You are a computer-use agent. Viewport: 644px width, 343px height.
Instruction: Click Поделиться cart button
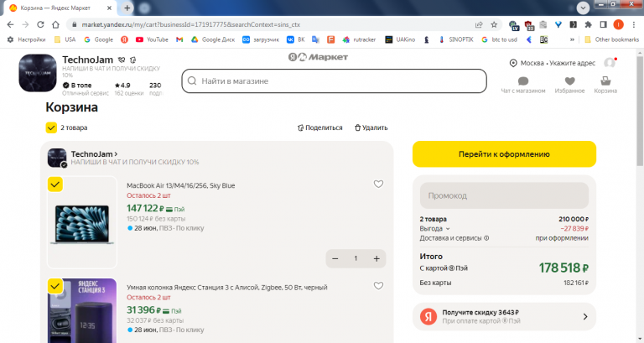(320, 127)
